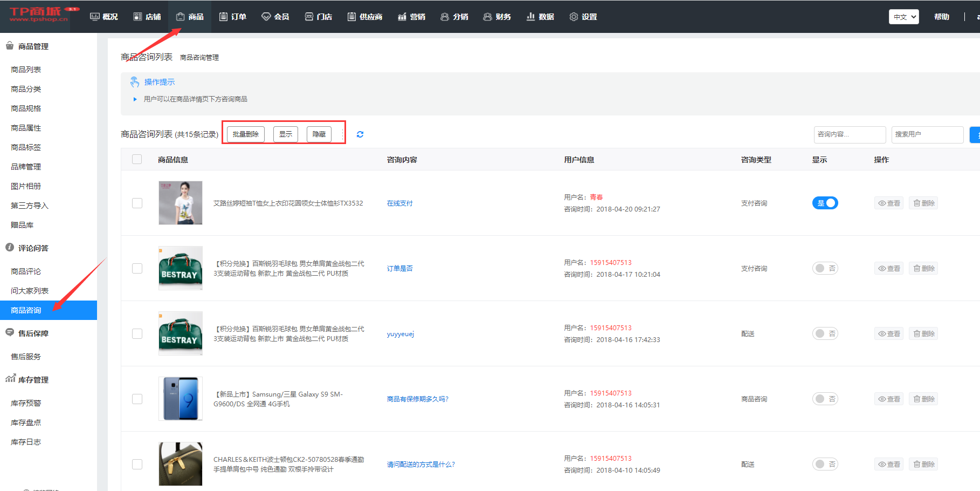
Task: Open 概况 overview in top navigation
Action: pyautogui.click(x=103, y=17)
